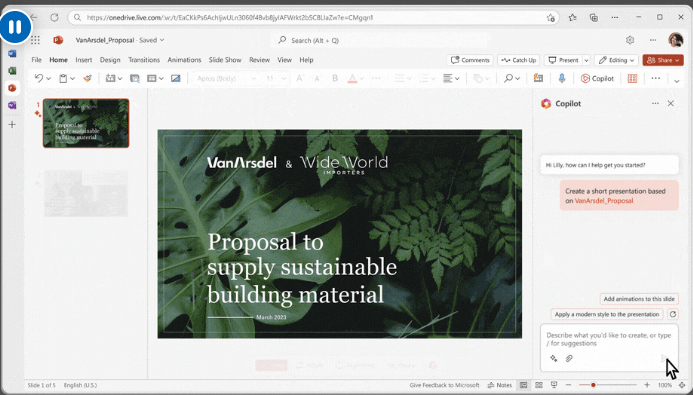The width and height of the screenshot is (693, 395).
Task: Click zoom out minus in status bar
Action: tap(568, 385)
